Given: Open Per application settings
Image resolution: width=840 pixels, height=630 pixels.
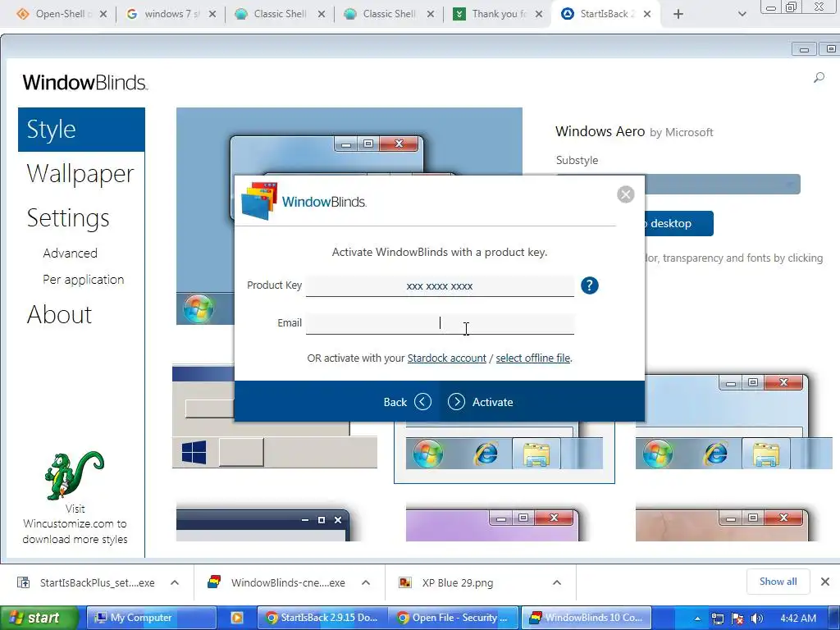Looking at the screenshot, I should pos(84,279).
